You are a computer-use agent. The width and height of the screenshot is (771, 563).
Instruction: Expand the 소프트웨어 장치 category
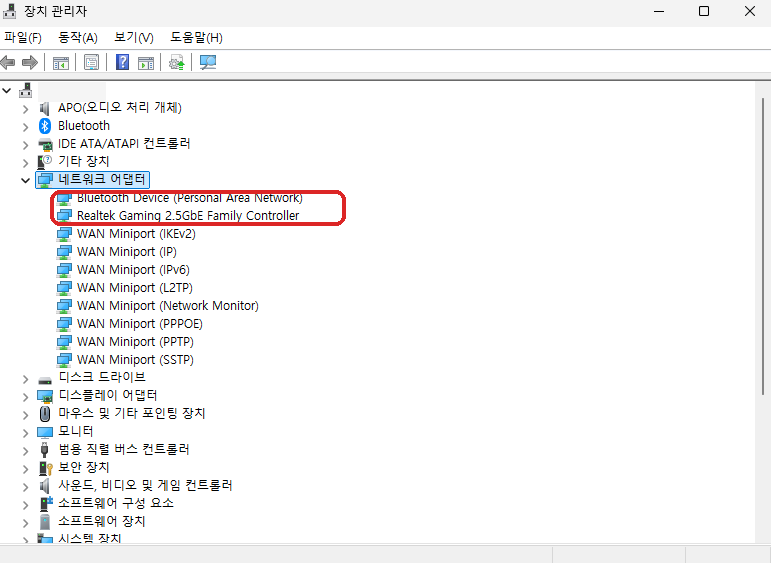26,522
